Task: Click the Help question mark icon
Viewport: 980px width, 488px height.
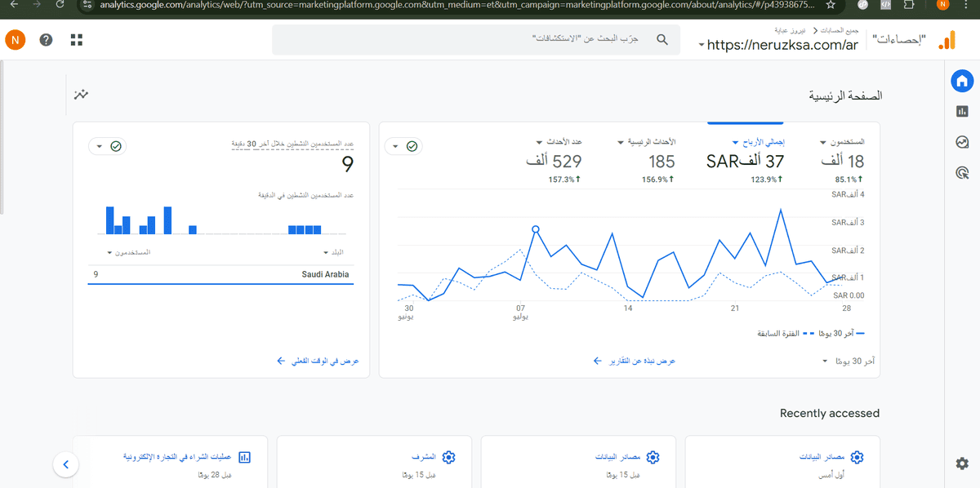Action: click(47, 38)
